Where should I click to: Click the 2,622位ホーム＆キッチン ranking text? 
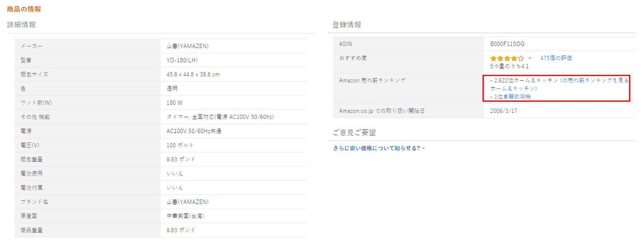[524, 80]
